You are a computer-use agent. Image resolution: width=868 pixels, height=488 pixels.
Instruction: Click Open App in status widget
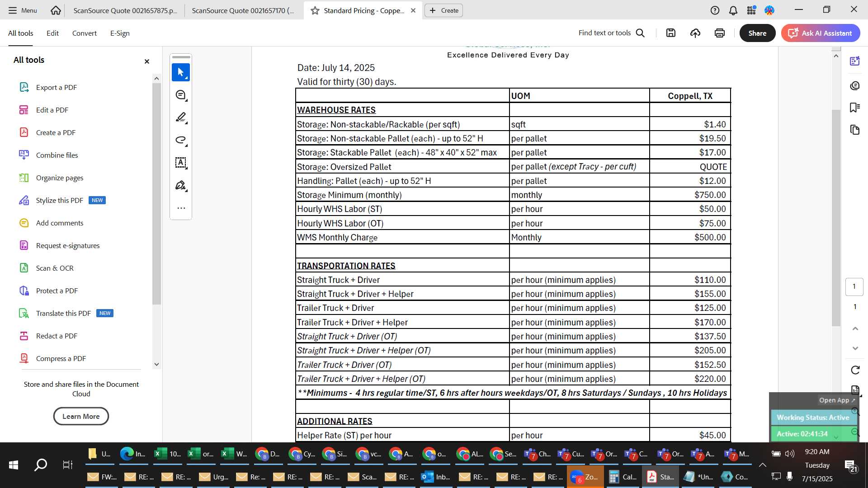(x=837, y=400)
